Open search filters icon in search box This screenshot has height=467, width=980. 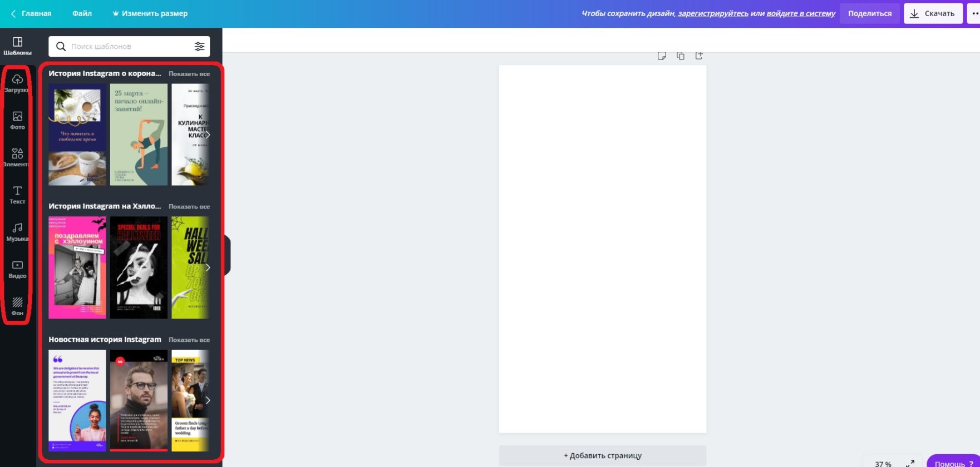(199, 47)
